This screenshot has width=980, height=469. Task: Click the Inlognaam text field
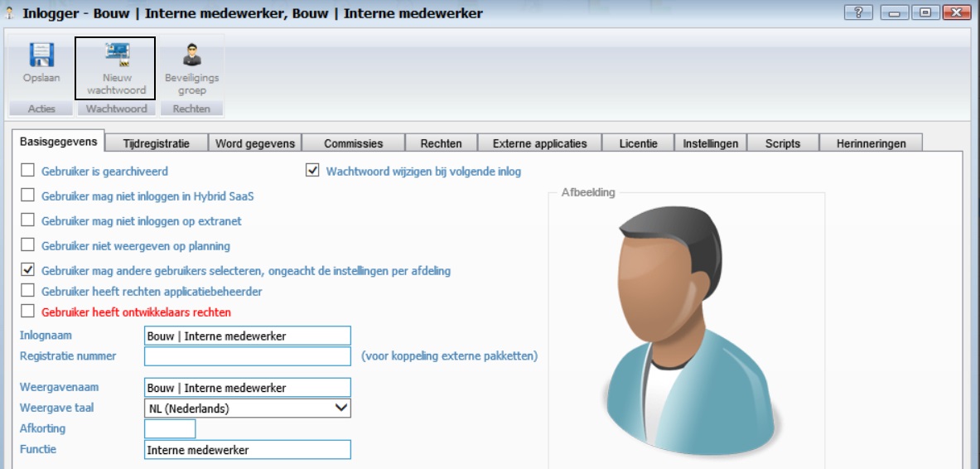(247, 336)
